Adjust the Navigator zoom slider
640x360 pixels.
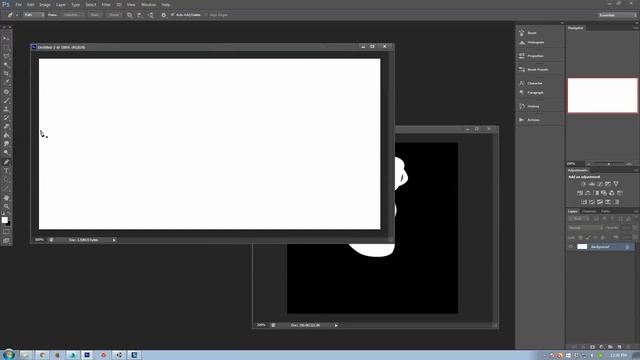[609, 164]
